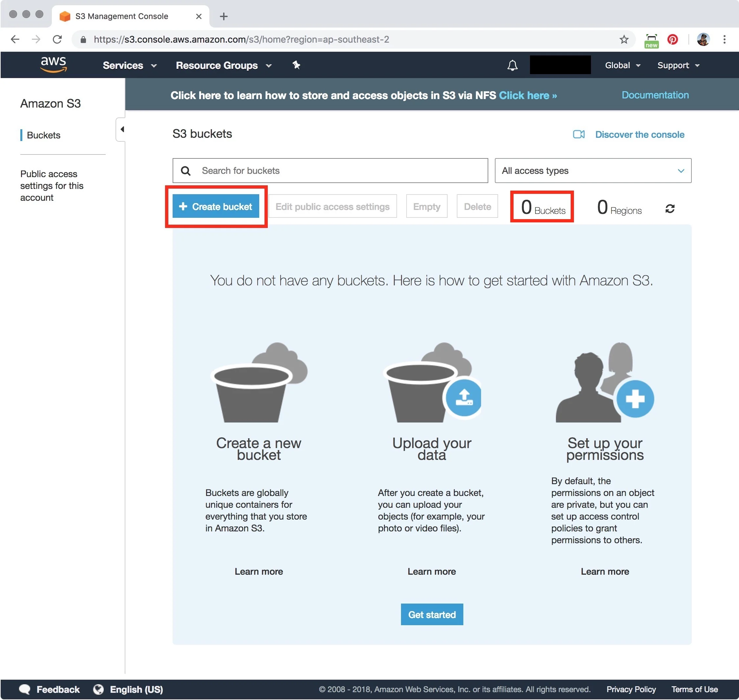Screen dimensions: 739x700
Task: Click the Feedback speech bubble icon
Action: coord(24,689)
